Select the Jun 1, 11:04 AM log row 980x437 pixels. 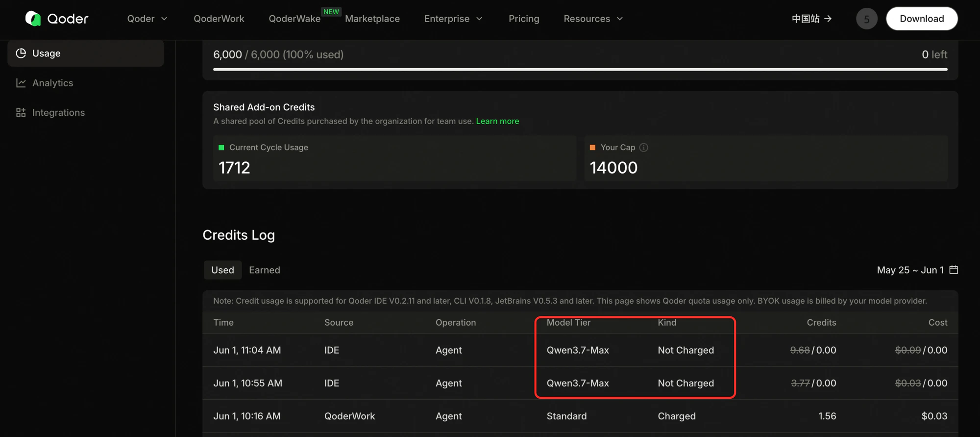click(x=580, y=350)
